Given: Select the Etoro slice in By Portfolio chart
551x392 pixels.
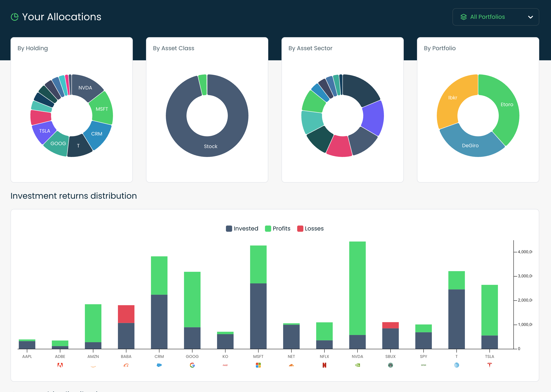Looking at the screenshot, I should (x=507, y=105).
